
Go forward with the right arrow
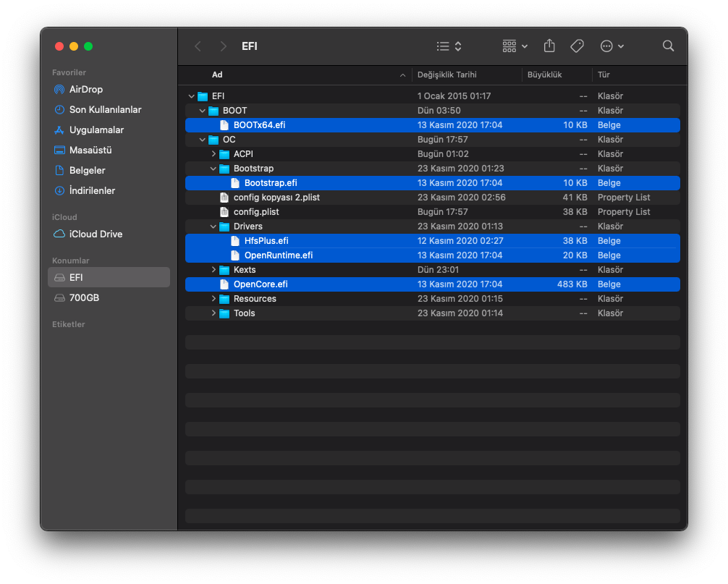coord(223,46)
